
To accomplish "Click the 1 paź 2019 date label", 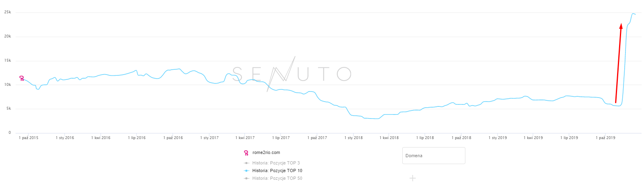I will 605,138.
